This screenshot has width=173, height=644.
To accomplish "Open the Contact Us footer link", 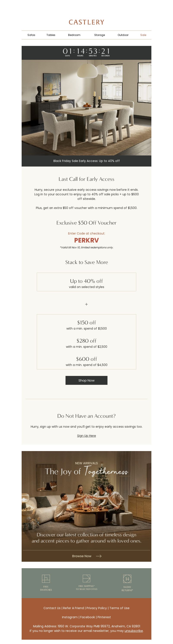I will click(52, 608).
